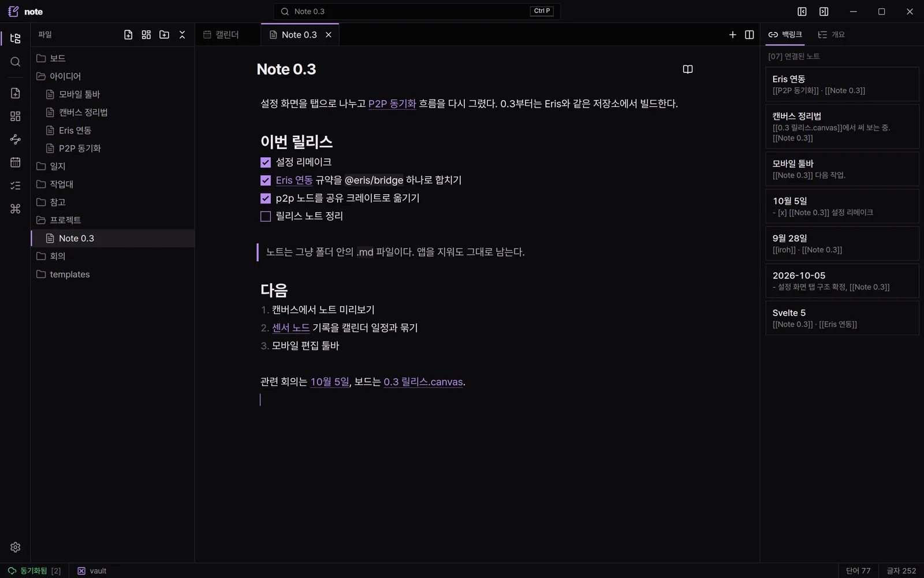Screen dimensions: 924x578
Task: Collapse all folders in file panel
Action: point(182,35)
